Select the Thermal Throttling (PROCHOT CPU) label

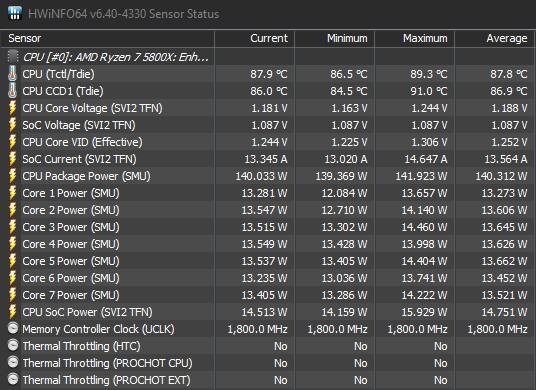108,363
